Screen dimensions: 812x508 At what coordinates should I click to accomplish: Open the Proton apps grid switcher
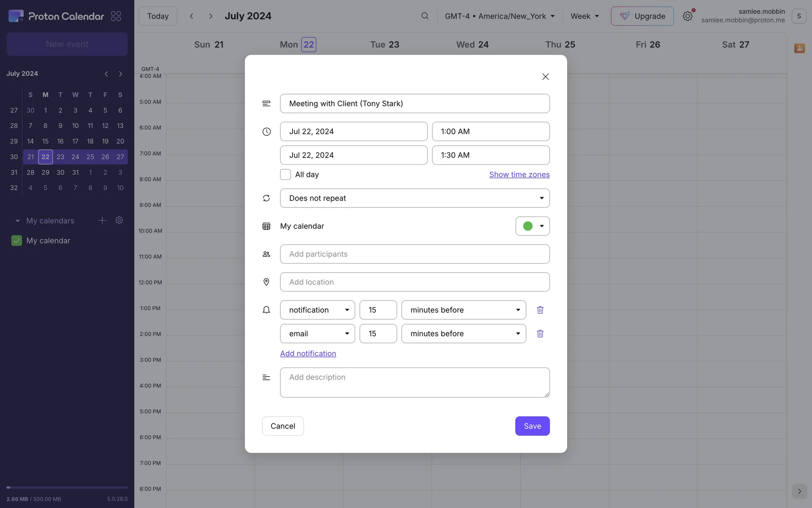116,16
